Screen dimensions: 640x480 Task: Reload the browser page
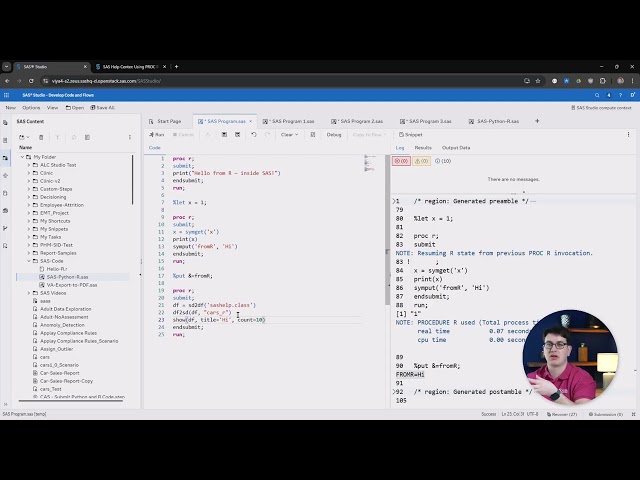click(31, 81)
